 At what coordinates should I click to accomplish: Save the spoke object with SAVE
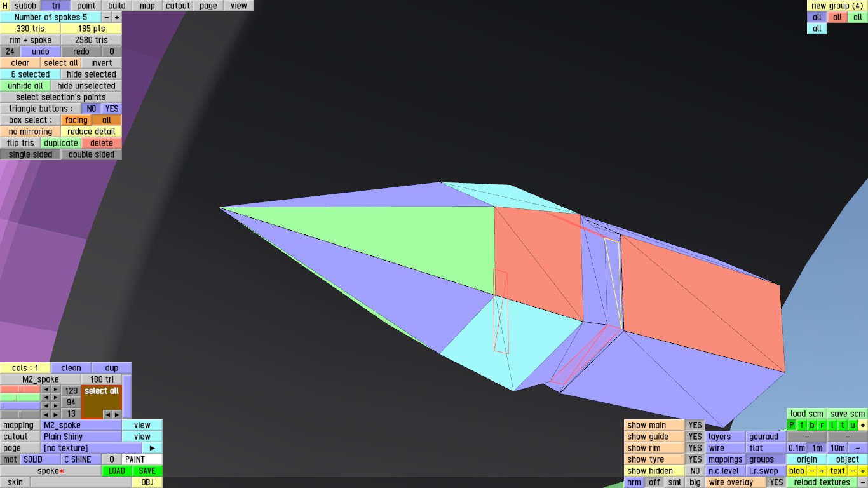click(147, 471)
